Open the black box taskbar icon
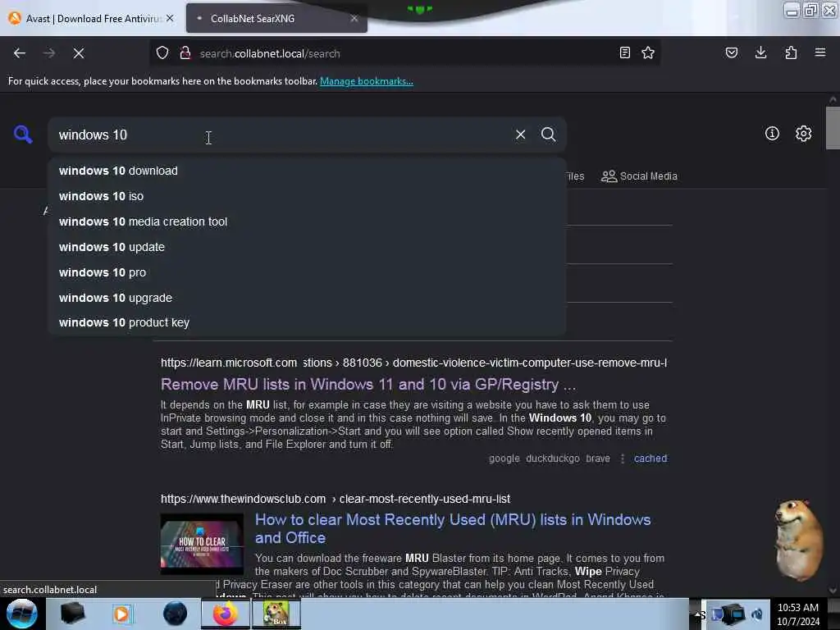 pyautogui.click(x=73, y=614)
